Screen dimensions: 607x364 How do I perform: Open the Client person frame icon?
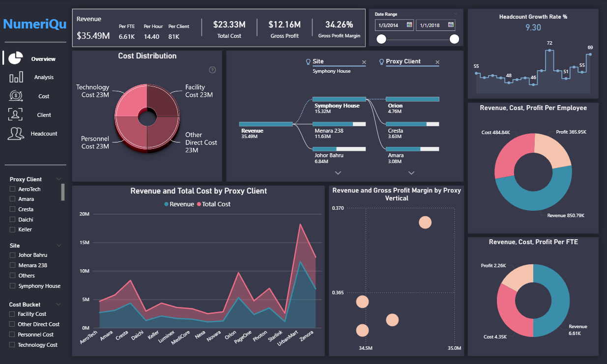(16, 114)
